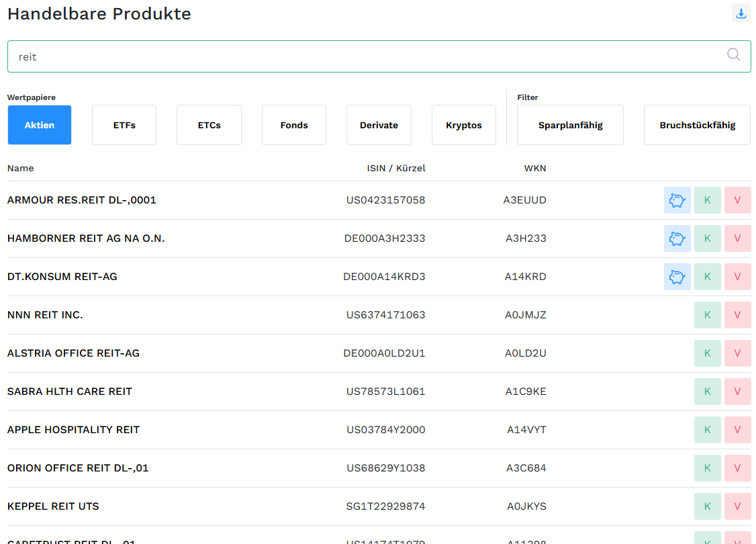The image size is (756, 544).
Task: Click V sell icon for SABRA HLTH CARE
Action: (737, 392)
